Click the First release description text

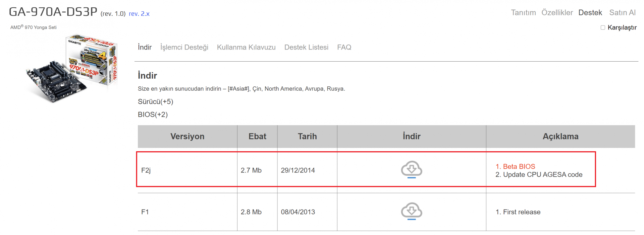click(522, 212)
